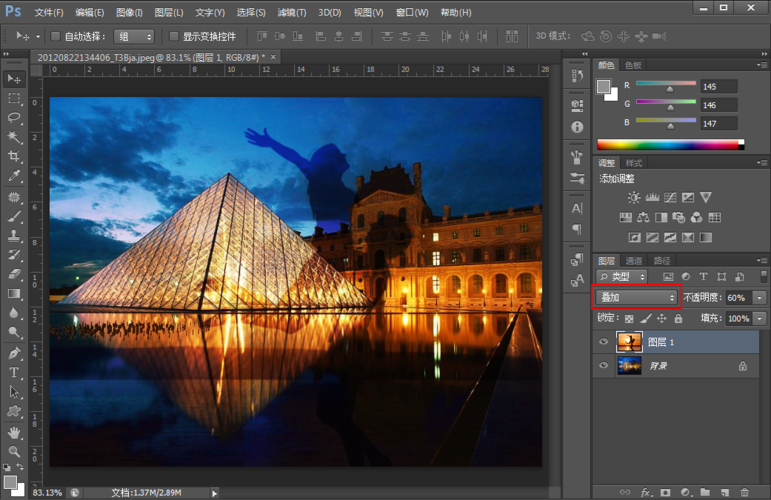Close the document tab

(273, 58)
